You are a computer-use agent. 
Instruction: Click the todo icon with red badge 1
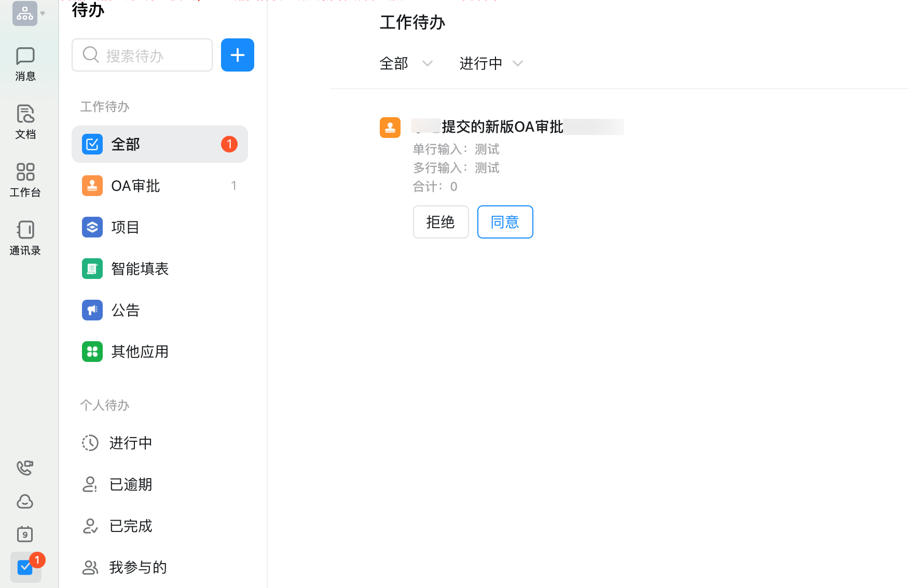tap(25, 567)
